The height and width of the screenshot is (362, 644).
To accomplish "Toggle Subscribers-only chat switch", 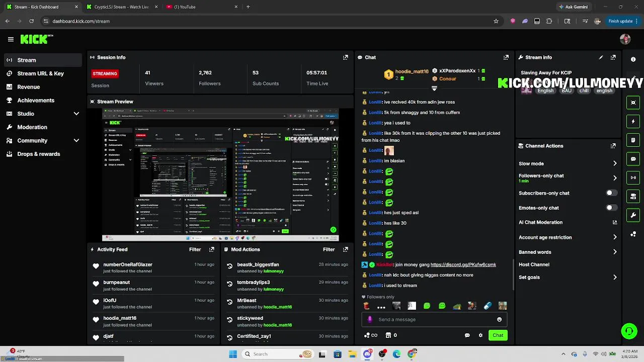I will 611,193.
